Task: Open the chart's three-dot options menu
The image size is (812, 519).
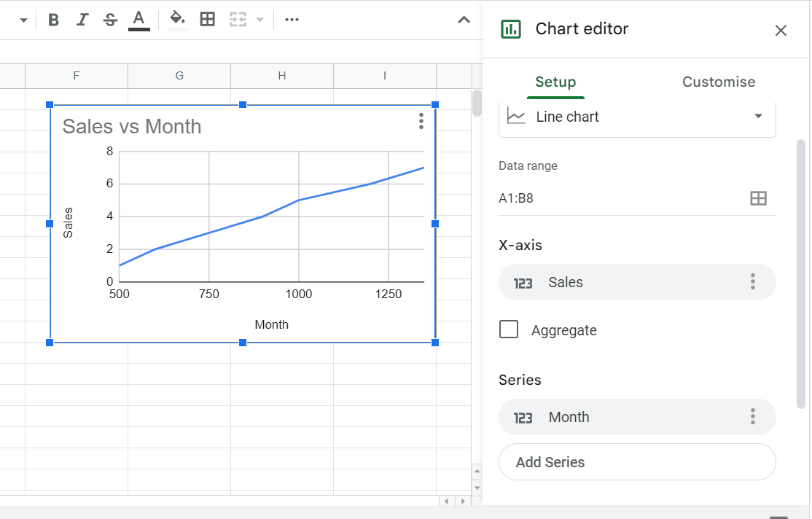Action: (x=421, y=122)
